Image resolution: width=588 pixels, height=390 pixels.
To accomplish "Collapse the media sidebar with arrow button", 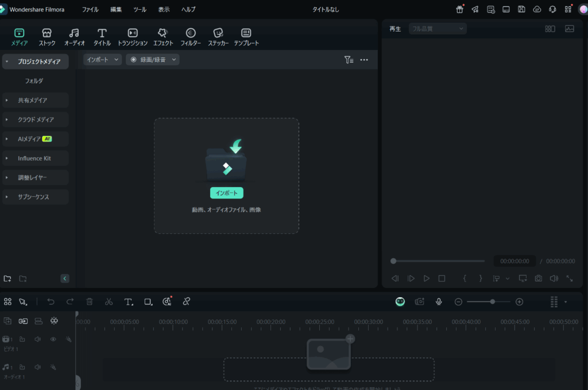I will click(64, 278).
